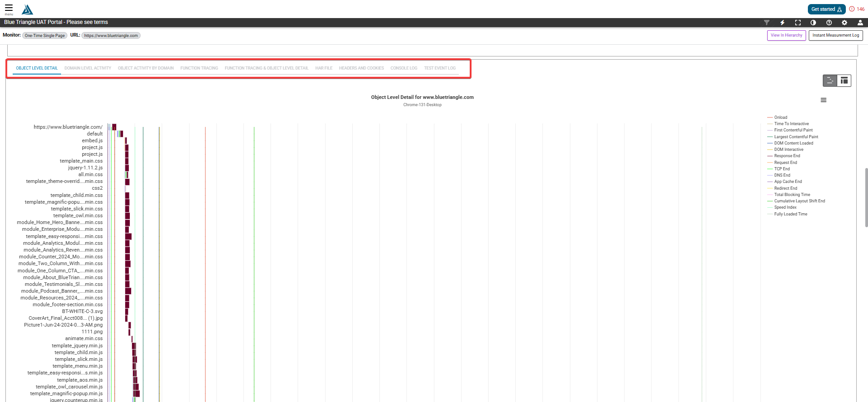This screenshot has height=402, width=868.
Task: Click the lightning bolt icon
Action: (782, 23)
